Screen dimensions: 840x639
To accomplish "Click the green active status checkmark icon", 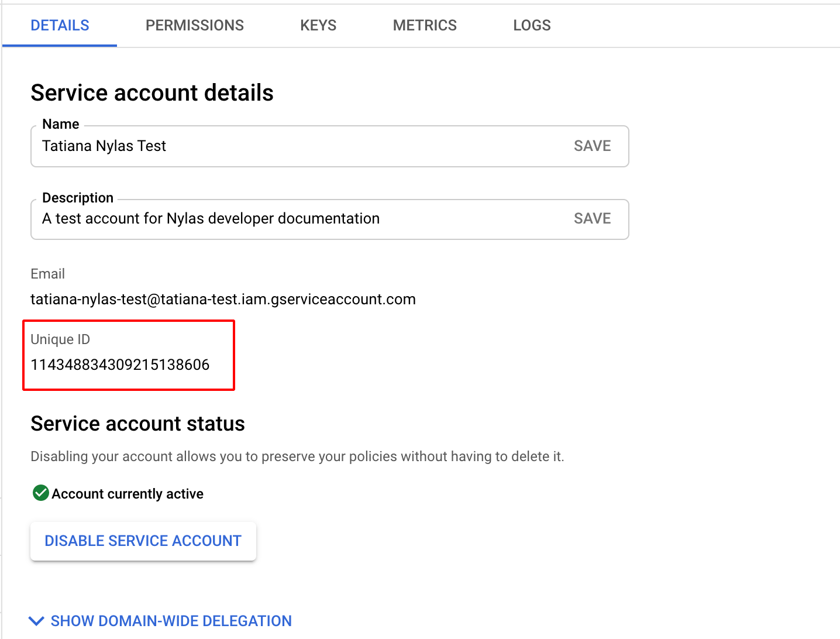I will (x=40, y=493).
